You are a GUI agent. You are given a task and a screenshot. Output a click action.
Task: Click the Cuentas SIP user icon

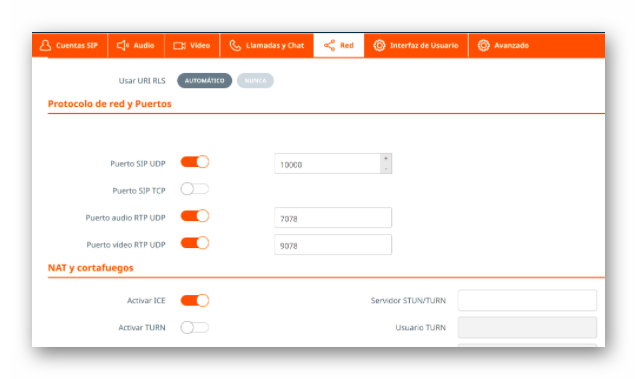(x=45, y=45)
